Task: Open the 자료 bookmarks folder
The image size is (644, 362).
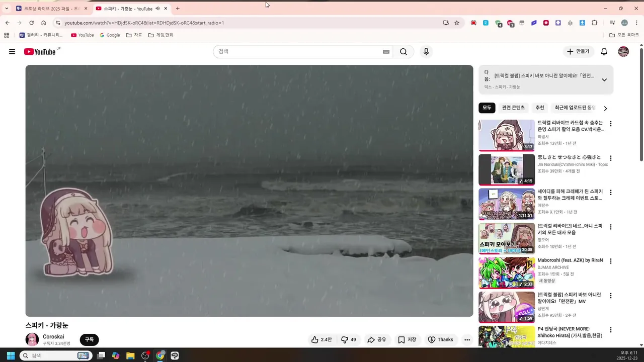Action: (134, 35)
